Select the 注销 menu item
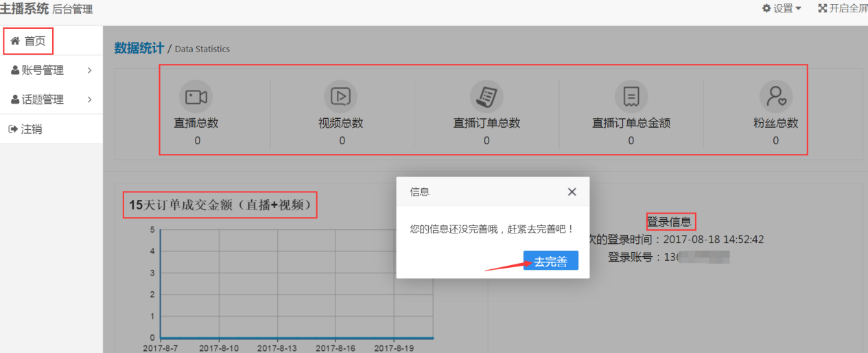Screen dimensions: 868x353 [51, 129]
